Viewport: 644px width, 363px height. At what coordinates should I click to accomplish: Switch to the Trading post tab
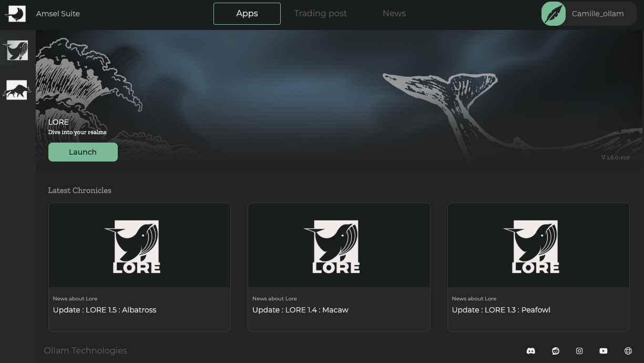pyautogui.click(x=320, y=14)
